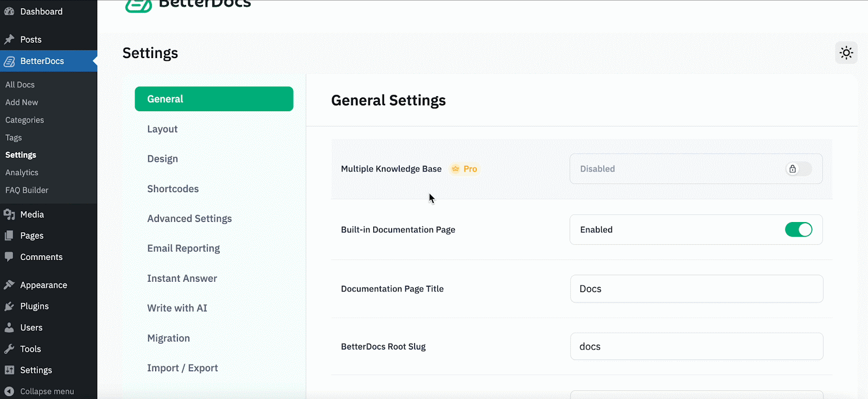The image size is (868, 399).
Task: Open Categories submenu link
Action: point(24,120)
